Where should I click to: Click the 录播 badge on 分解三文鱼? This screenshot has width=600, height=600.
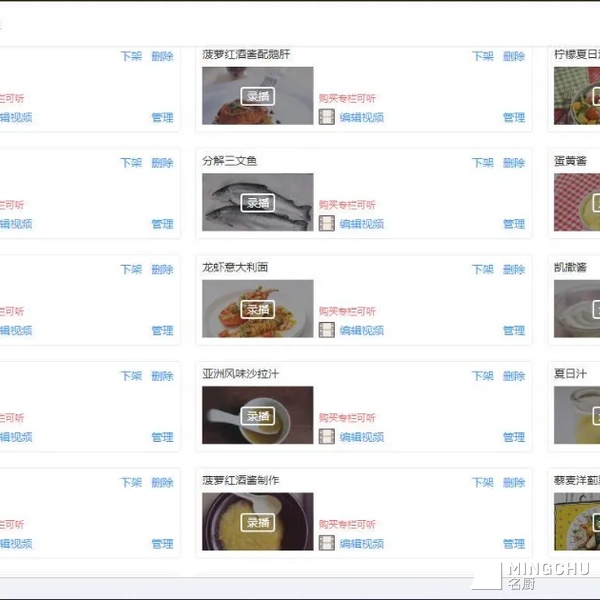tap(258, 203)
